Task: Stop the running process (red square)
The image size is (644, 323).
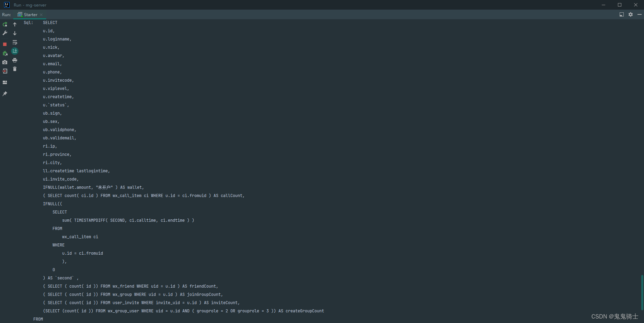Action: point(5,44)
